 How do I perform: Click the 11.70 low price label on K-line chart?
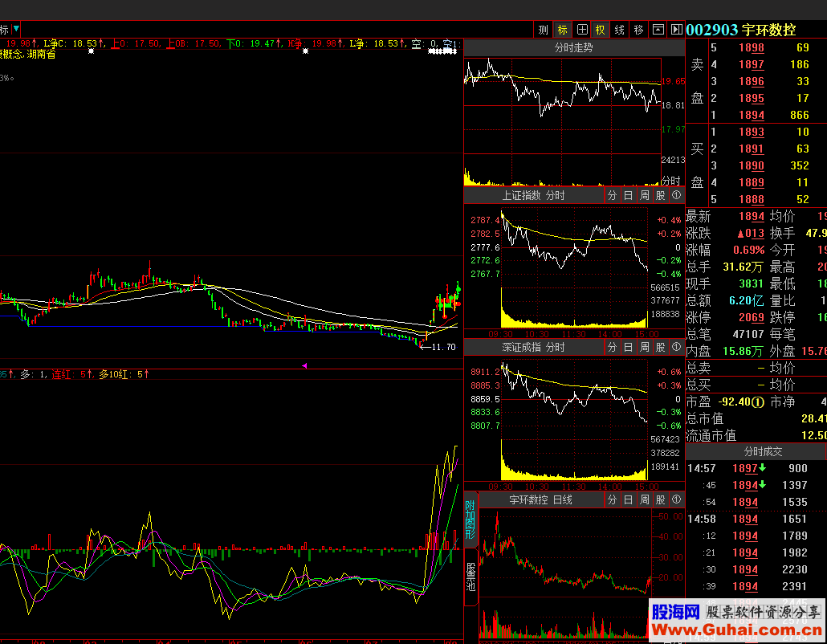click(x=443, y=347)
